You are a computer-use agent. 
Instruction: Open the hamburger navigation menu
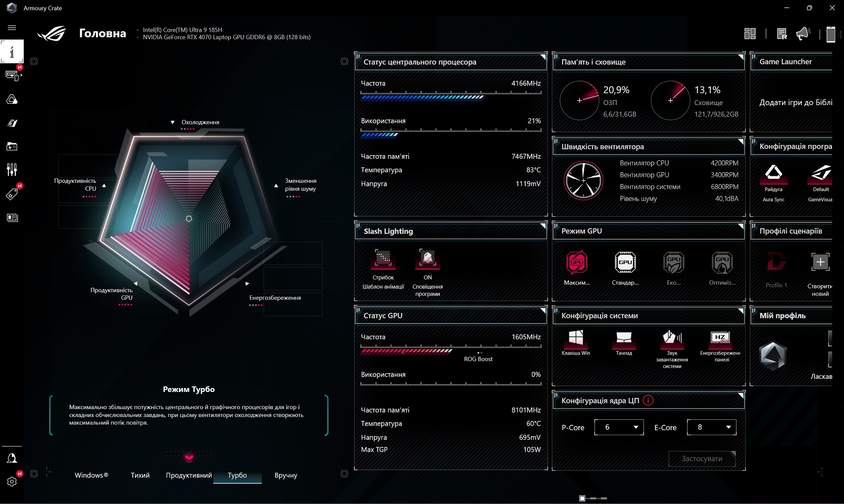(x=12, y=28)
